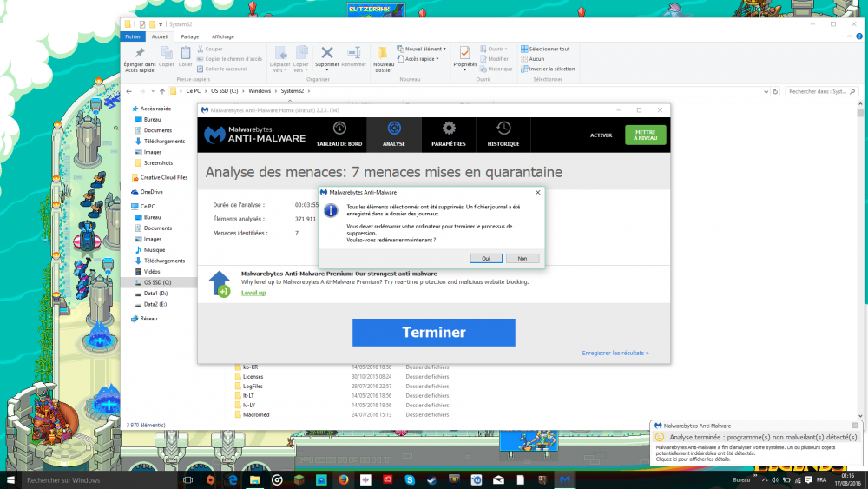
Task: Click the Explorer Back arrow
Action: 129,91
